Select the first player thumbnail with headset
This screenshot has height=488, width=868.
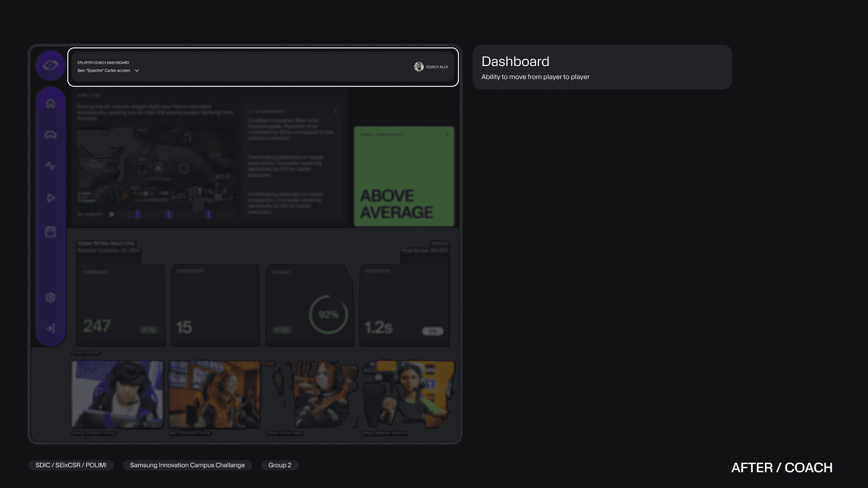coord(118,394)
